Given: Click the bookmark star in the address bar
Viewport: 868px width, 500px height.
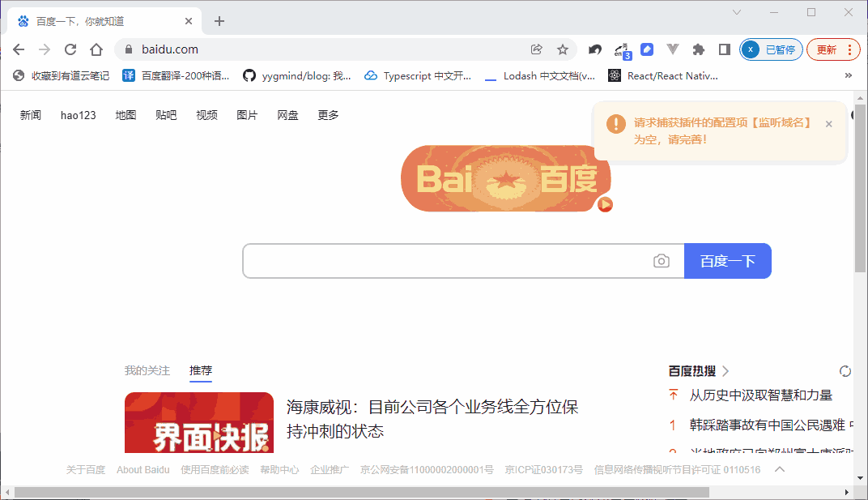Looking at the screenshot, I should point(563,49).
